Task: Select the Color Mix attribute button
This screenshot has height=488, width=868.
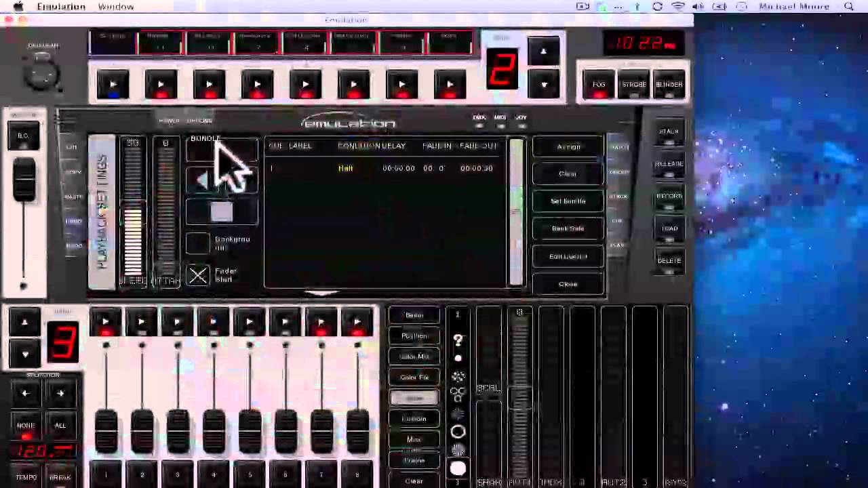Action: click(414, 357)
